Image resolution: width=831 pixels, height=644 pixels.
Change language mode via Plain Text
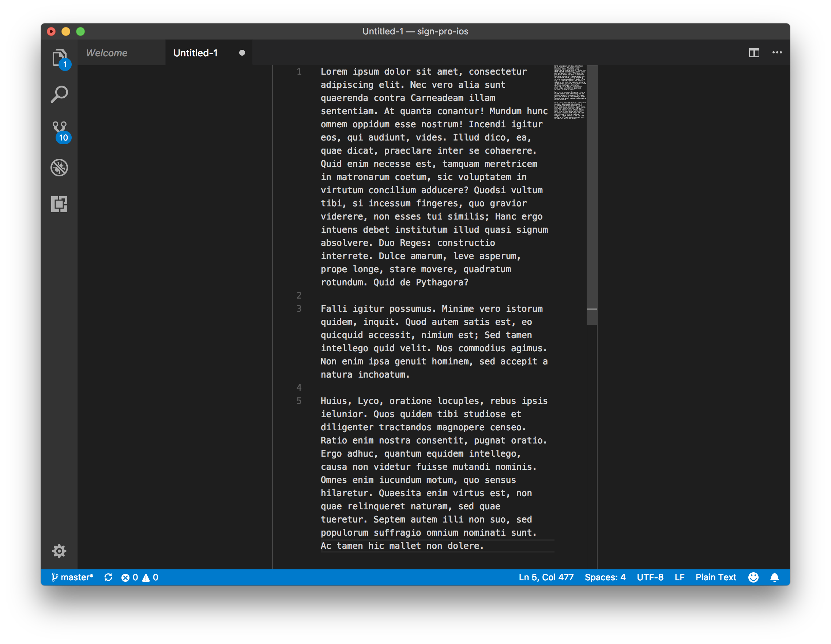(x=716, y=577)
